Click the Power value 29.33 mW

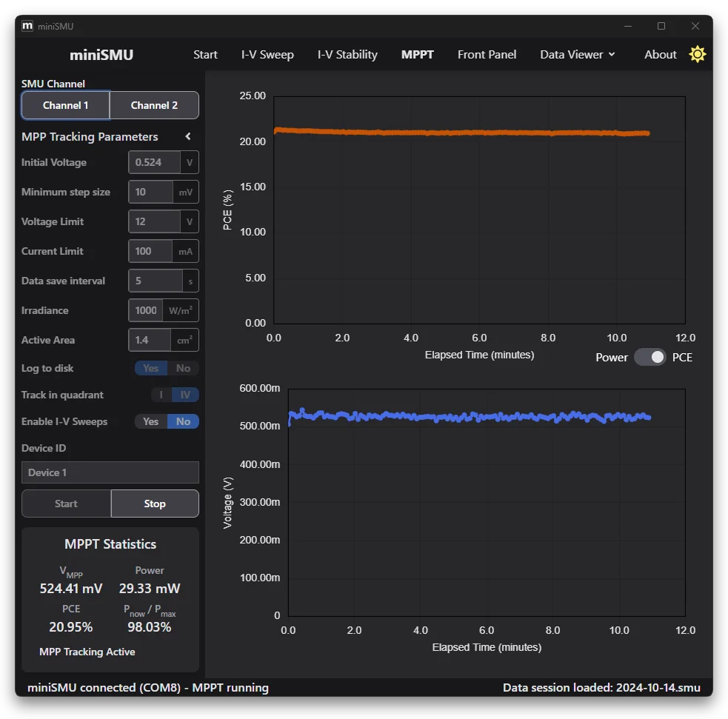[150, 589]
